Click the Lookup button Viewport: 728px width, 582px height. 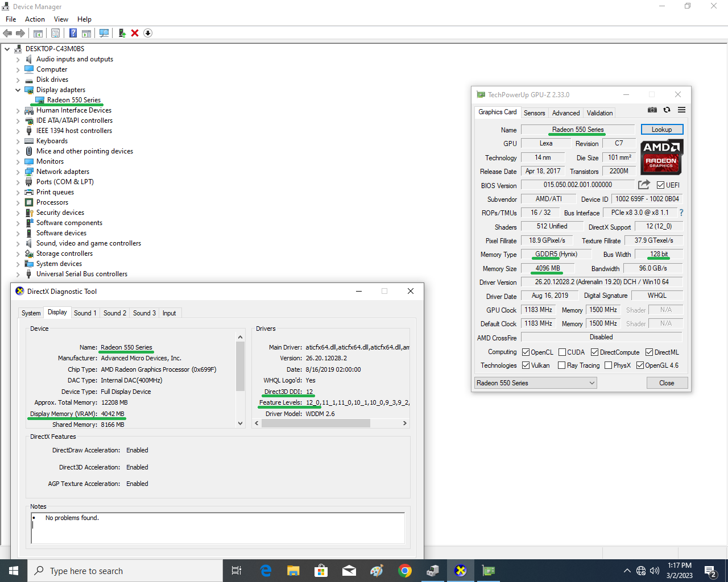[x=661, y=130]
